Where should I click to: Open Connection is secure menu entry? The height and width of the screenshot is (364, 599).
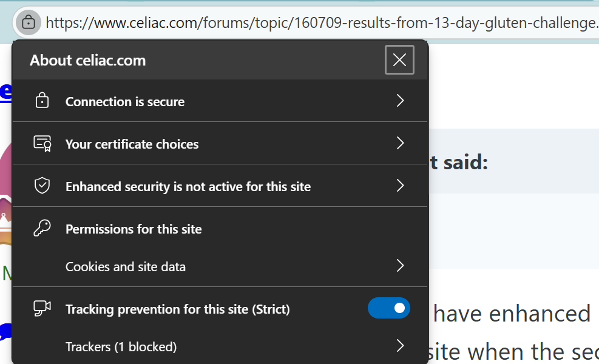pos(125,102)
